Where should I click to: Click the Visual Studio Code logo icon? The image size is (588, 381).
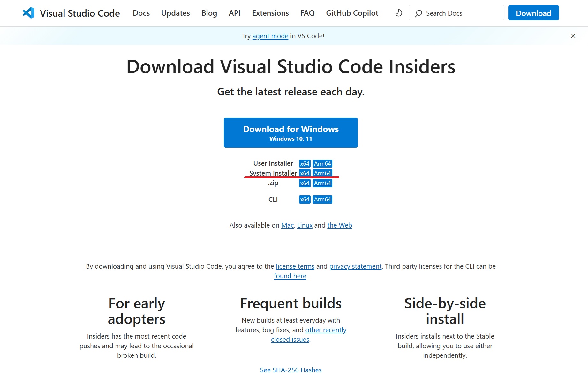(x=28, y=13)
